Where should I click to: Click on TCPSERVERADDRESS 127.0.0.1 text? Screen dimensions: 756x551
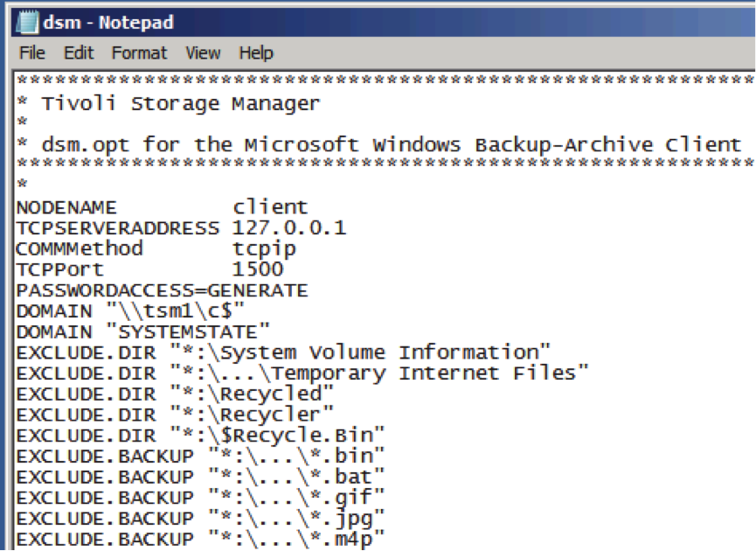181,227
